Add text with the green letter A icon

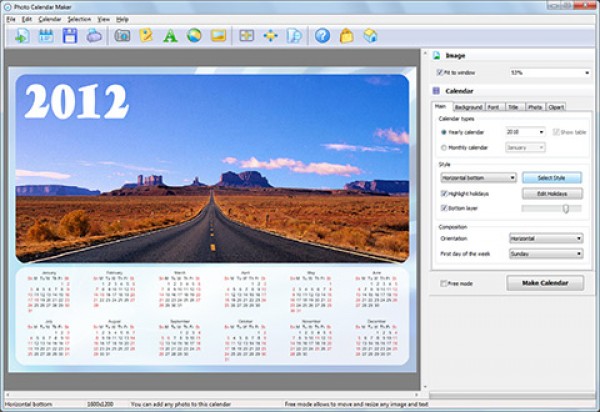click(170, 36)
